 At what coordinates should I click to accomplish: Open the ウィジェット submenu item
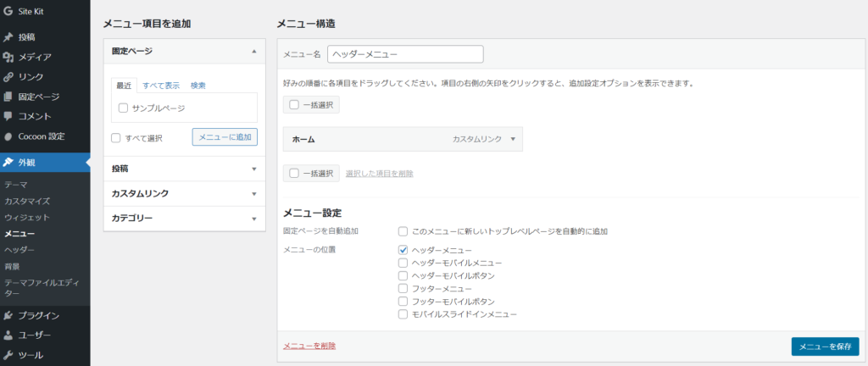[26, 217]
